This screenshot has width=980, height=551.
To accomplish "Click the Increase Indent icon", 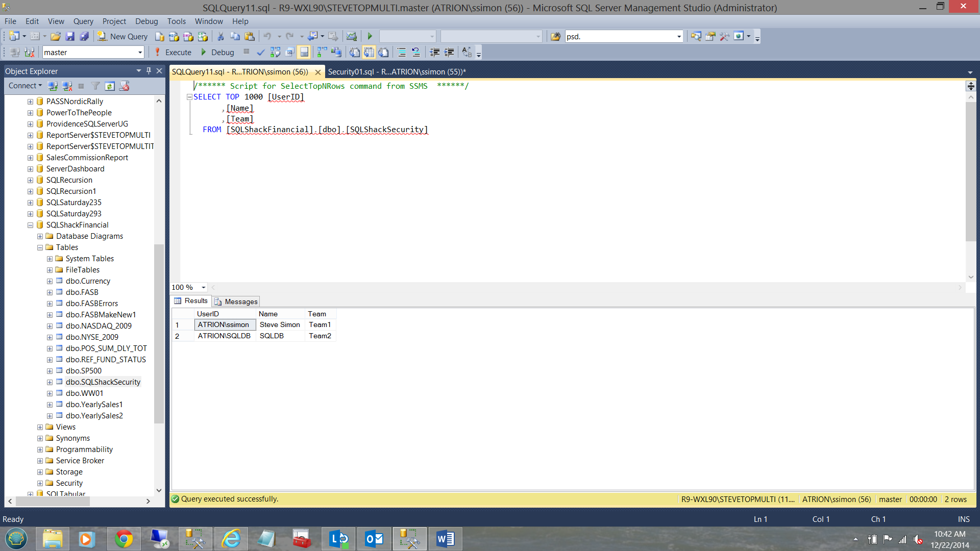I will click(449, 52).
